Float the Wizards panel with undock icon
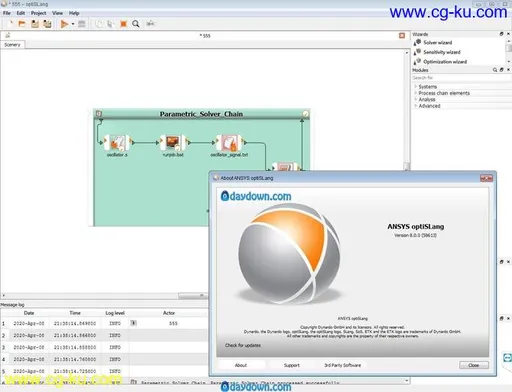 coord(501,34)
